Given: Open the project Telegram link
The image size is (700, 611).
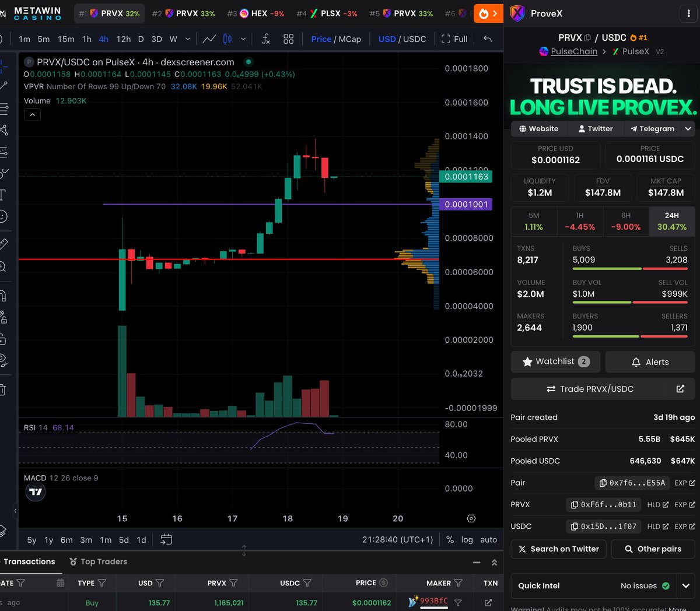Looking at the screenshot, I should coord(652,129).
